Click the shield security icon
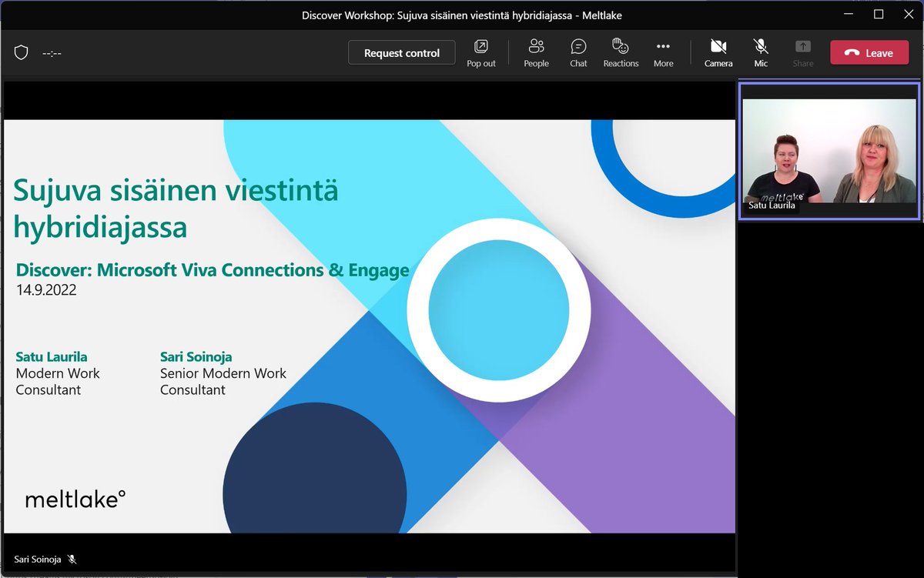This screenshot has width=924, height=578. (x=22, y=53)
